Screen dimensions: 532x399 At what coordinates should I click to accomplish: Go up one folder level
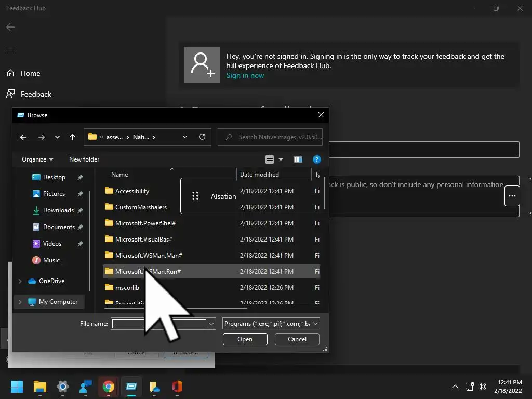pyautogui.click(x=72, y=137)
